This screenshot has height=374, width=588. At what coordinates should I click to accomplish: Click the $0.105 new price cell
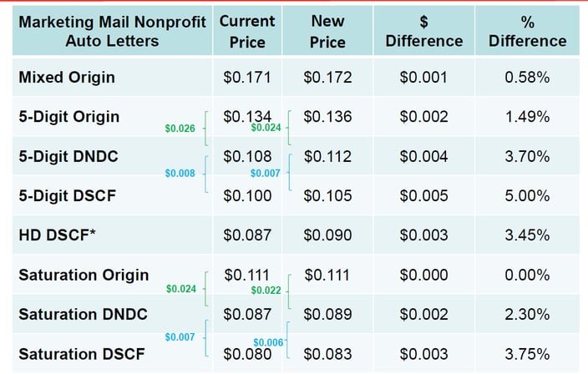[x=327, y=196]
